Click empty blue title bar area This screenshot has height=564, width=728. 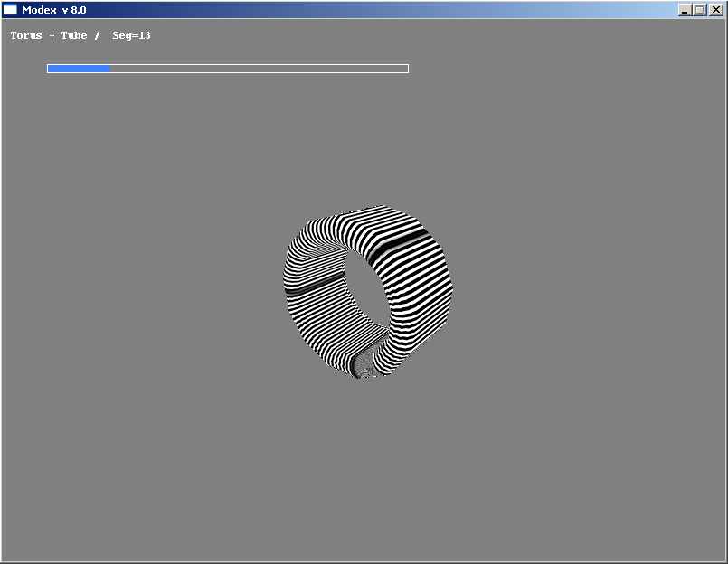click(x=362, y=9)
